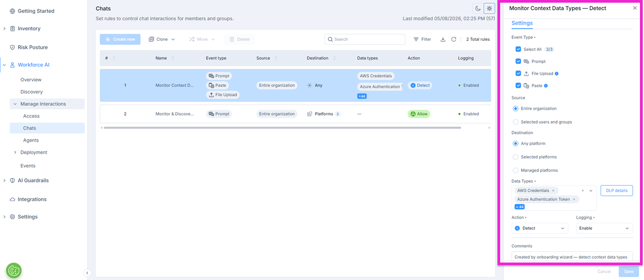
Task: Click the +44 data types badge in panel
Action: coord(520,207)
